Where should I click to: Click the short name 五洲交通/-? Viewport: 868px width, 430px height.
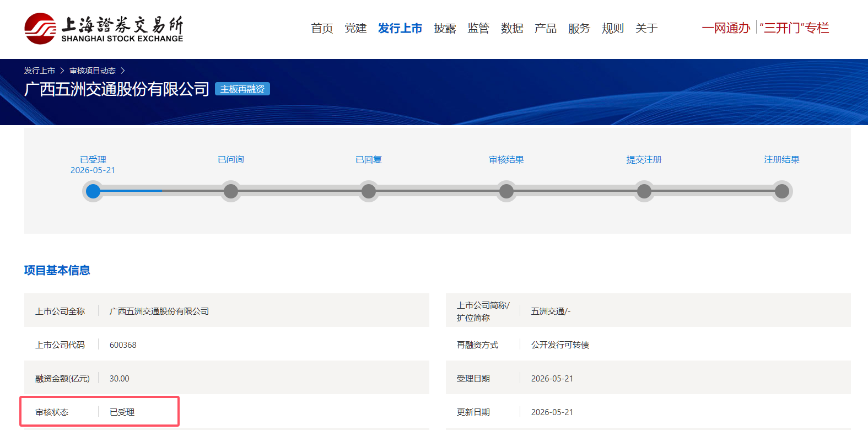click(551, 311)
